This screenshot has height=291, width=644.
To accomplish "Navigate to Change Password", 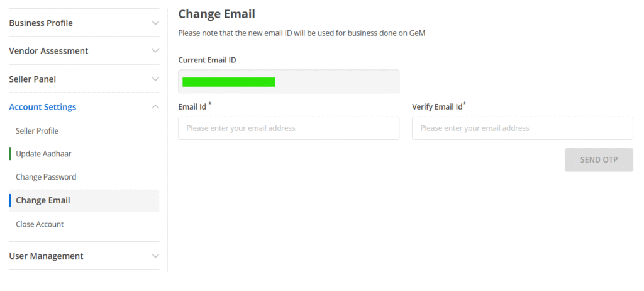I will (46, 177).
